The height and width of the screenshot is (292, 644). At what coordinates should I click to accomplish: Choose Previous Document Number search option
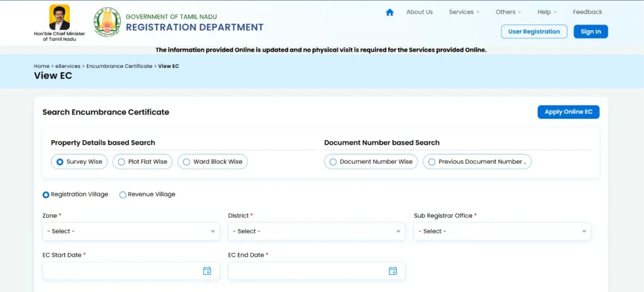tap(477, 161)
